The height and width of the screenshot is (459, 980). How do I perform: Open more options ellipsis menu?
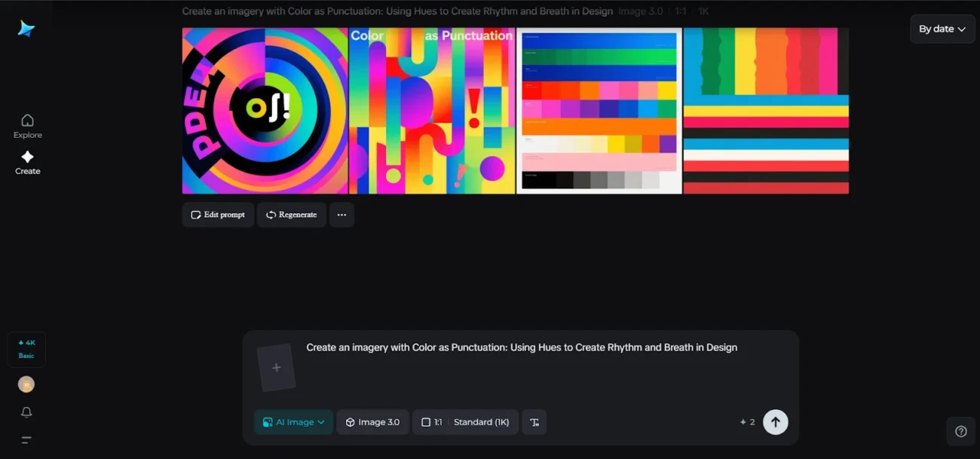click(341, 215)
